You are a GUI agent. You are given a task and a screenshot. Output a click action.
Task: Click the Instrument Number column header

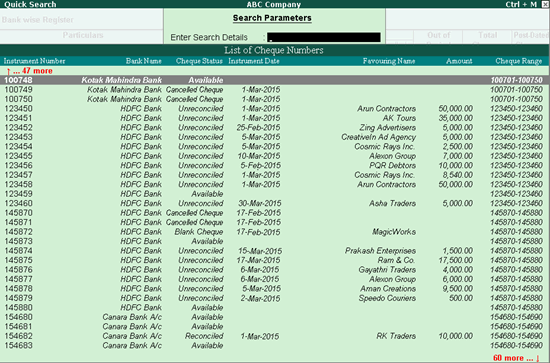tap(34, 61)
